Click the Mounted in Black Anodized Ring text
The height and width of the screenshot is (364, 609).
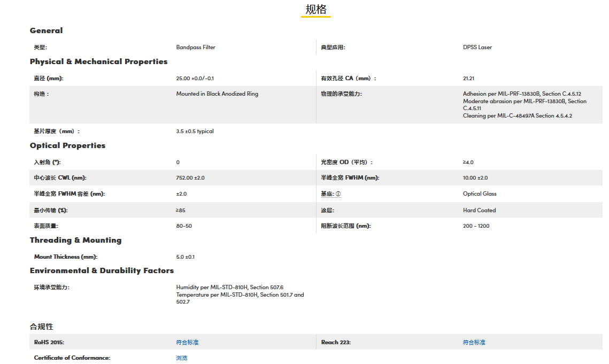[x=217, y=94]
